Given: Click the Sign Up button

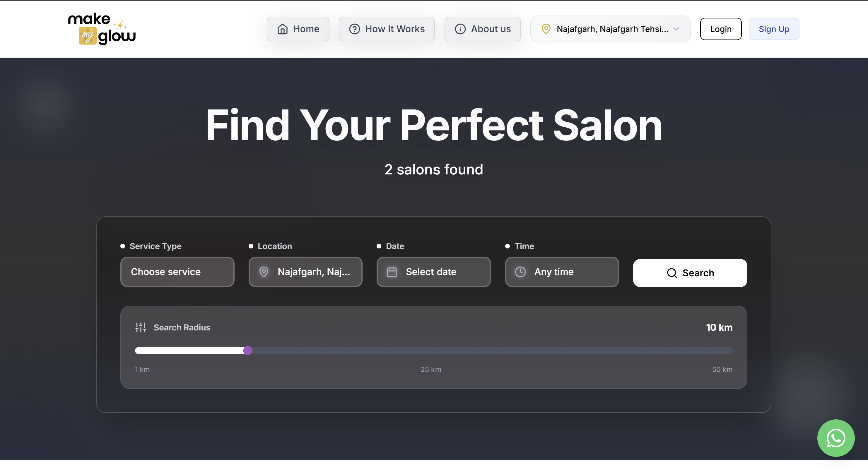Looking at the screenshot, I should click(774, 29).
